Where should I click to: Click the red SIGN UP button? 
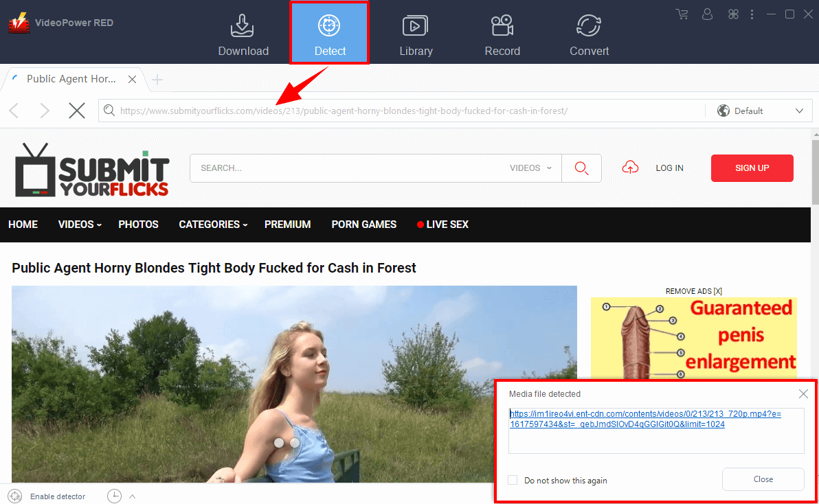pyautogui.click(x=752, y=168)
